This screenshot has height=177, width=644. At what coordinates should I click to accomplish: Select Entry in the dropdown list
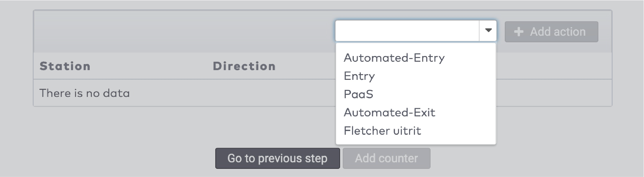[359, 76]
